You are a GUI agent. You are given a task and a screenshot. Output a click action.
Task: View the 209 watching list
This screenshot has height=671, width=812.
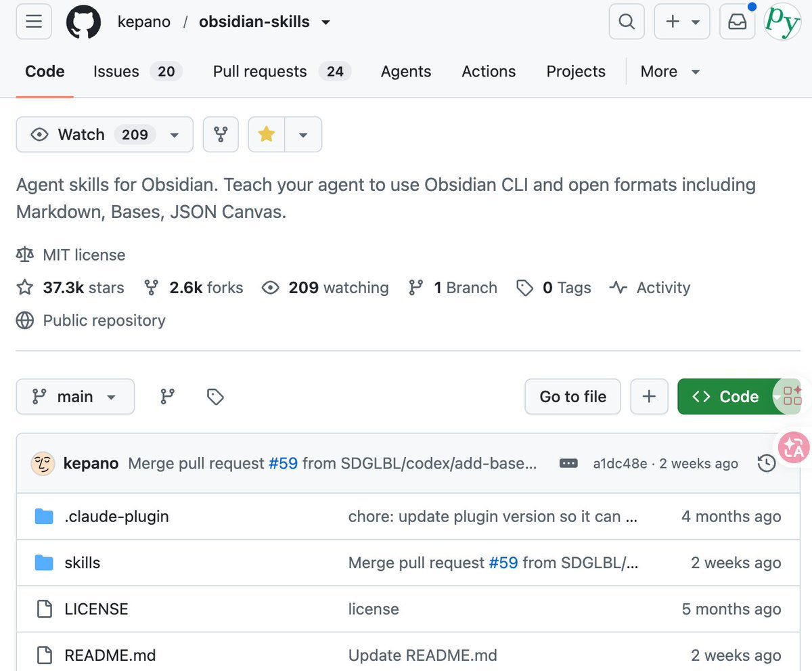[x=325, y=288]
